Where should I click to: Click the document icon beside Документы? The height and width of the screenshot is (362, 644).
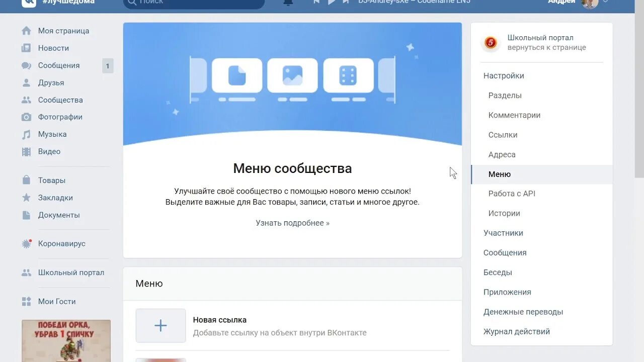pyautogui.click(x=26, y=215)
